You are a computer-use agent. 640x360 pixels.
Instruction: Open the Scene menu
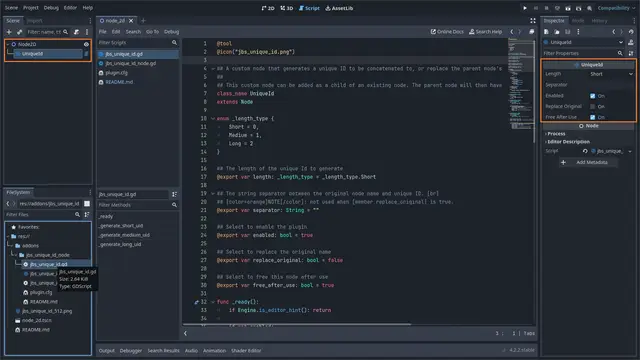click(11, 7)
